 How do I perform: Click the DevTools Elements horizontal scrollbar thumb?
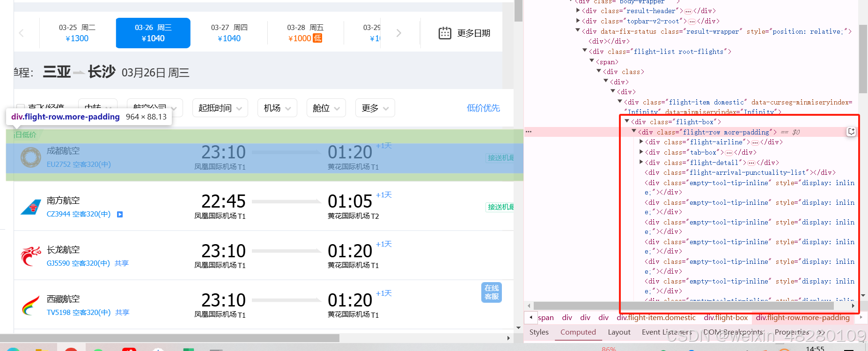tap(684, 306)
